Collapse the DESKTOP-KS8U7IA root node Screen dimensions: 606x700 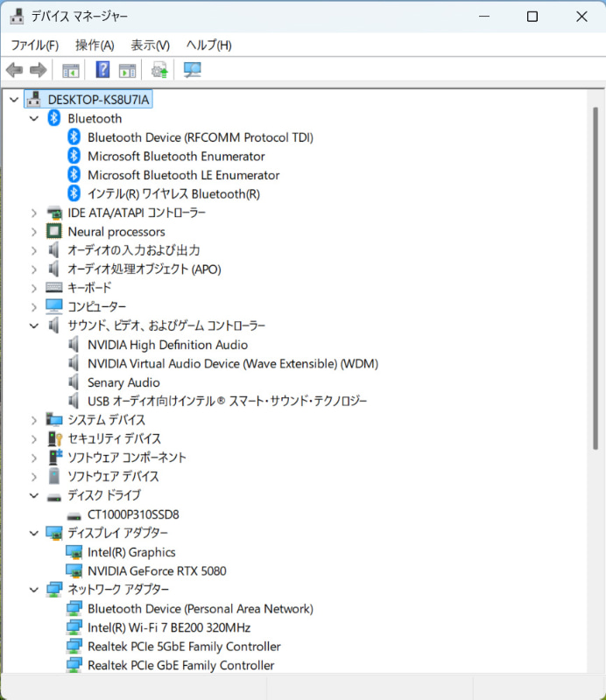[x=14, y=100]
